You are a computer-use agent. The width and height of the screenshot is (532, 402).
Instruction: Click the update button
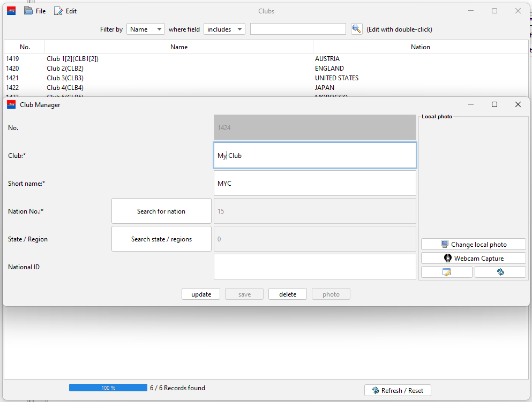pyautogui.click(x=201, y=294)
